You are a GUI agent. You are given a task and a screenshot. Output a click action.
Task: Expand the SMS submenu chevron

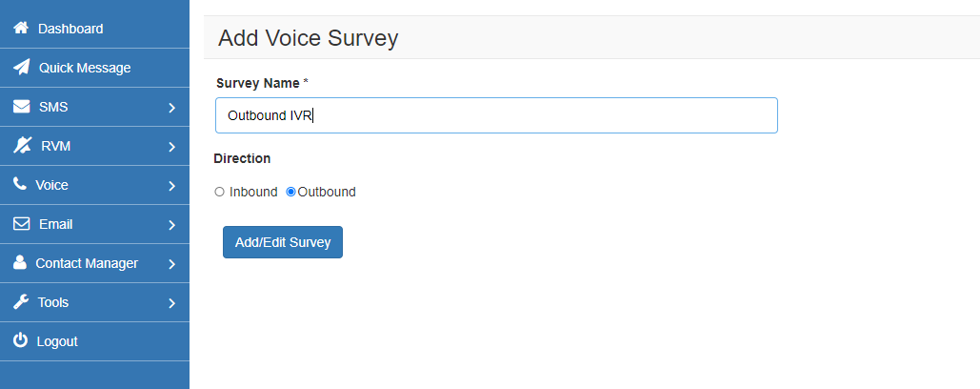(x=171, y=108)
